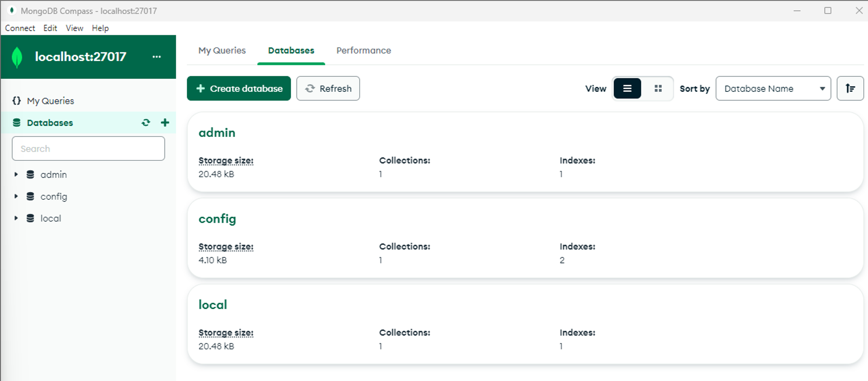The image size is (868, 381).
Task: Expand the admin database tree node
Action: 16,174
